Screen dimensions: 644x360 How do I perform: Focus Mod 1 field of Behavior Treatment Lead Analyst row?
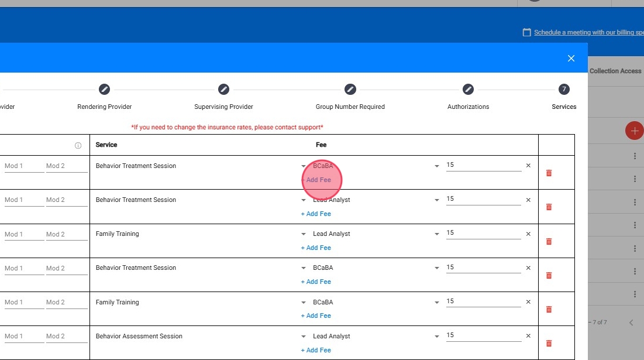24,200
